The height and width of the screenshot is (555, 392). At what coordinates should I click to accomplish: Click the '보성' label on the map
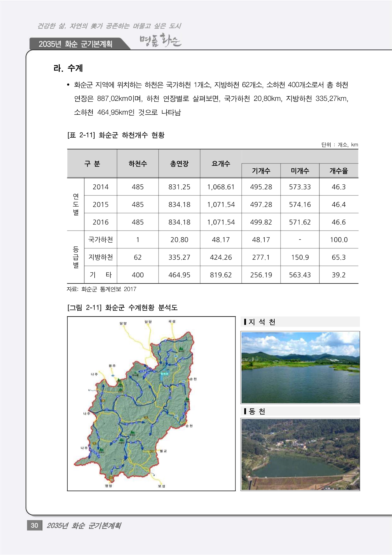point(161,486)
